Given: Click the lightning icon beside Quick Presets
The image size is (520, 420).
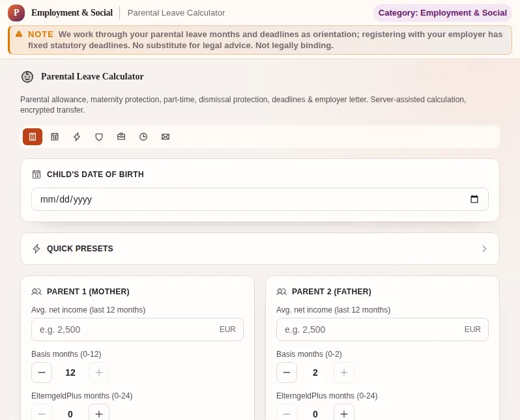Looking at the screenshot, I should pos(36,249).
